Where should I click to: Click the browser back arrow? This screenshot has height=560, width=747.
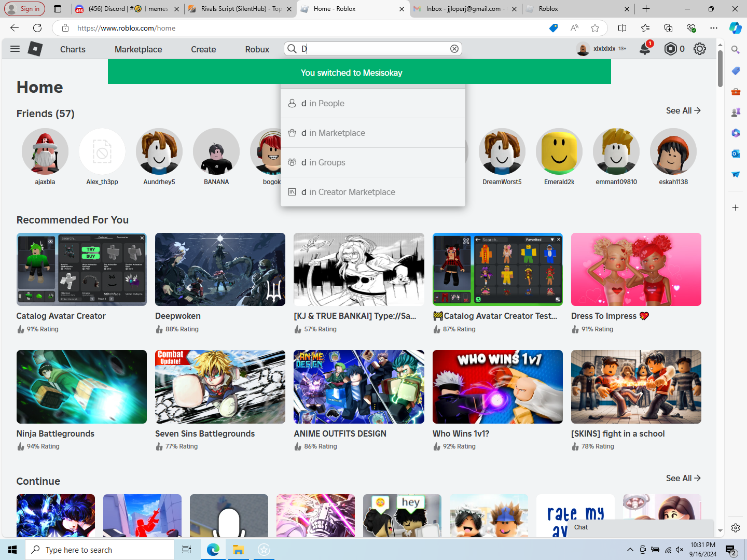click(x=15, y=28)
